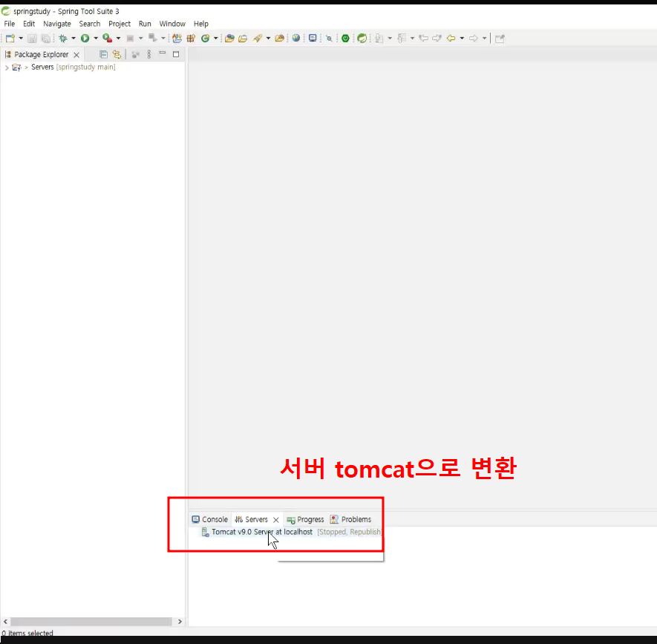Open the Window menu
This screenshot has width=657, height=644.
pos(172,24)
